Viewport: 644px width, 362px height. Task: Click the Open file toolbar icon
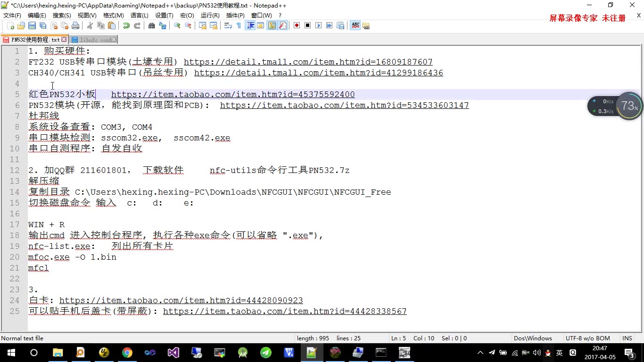click(21, 25)
